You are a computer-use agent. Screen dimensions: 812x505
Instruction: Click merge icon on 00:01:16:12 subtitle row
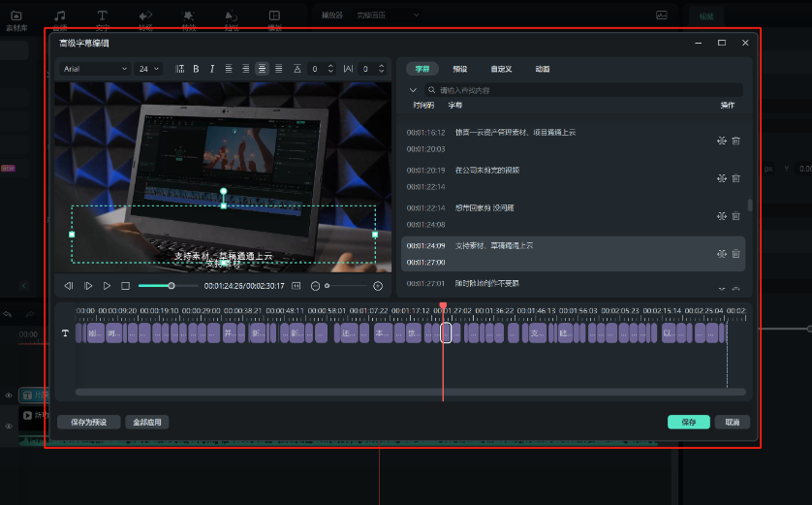[x=722, y=141]
